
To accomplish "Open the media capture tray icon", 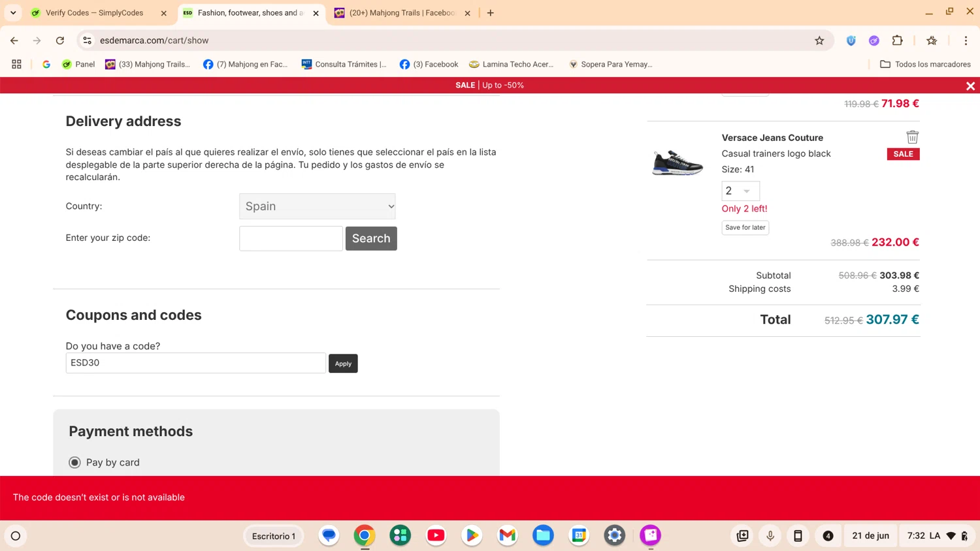I will 742,536.
